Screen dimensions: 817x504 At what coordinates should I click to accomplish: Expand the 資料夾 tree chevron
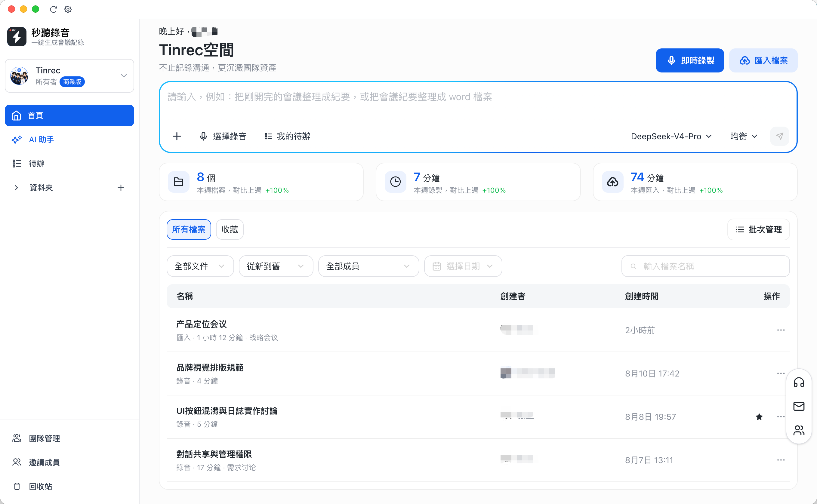(x=16, y=188)
